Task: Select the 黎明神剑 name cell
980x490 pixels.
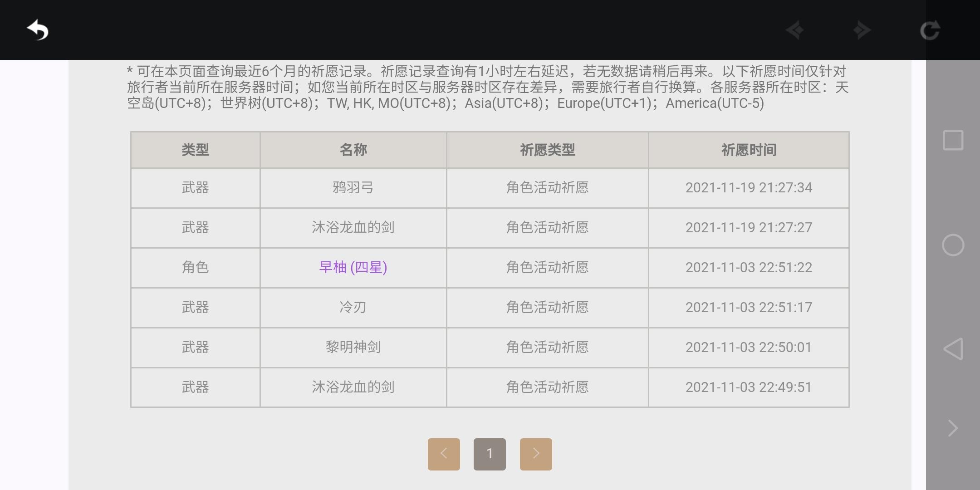Action: click(353, 347)
